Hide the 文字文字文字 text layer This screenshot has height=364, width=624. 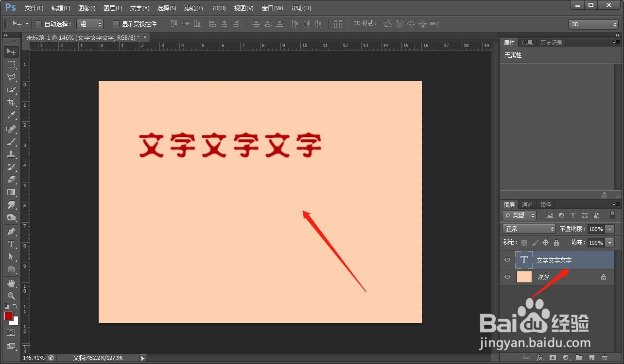507,260
